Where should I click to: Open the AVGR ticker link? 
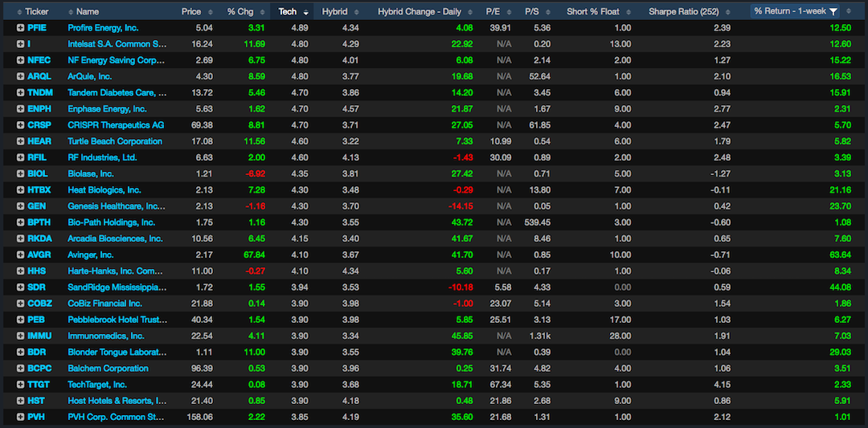(x=39, y=255)
